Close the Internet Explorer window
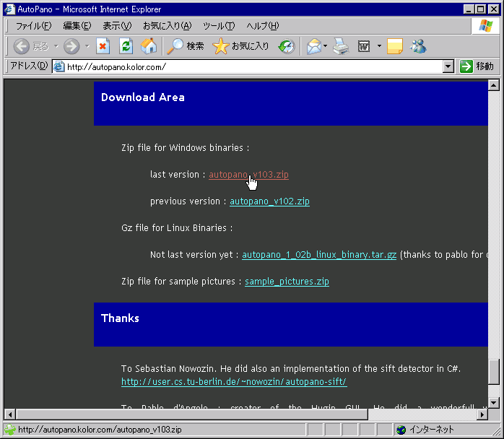The height and width of the screenshot is (439, 504). coord(493,9)
